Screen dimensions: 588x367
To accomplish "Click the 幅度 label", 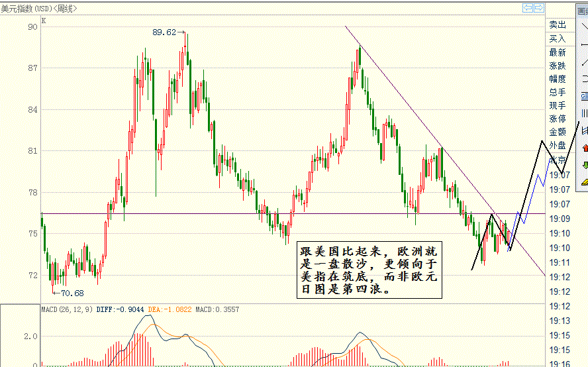I will [558, 79].
